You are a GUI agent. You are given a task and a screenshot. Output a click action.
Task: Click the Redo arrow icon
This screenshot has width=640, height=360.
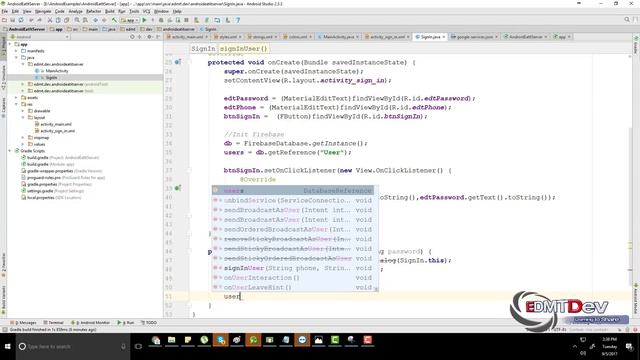[39, 20]
